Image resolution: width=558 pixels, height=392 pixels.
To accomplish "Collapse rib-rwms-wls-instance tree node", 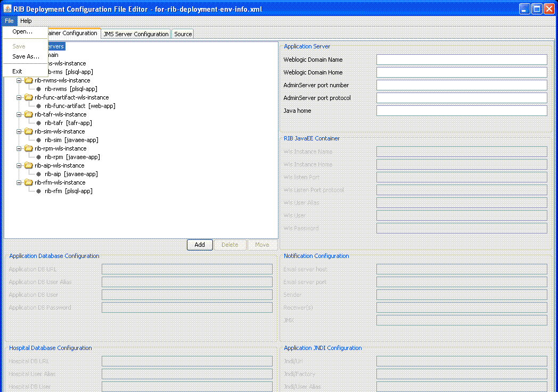I will 19,81.
